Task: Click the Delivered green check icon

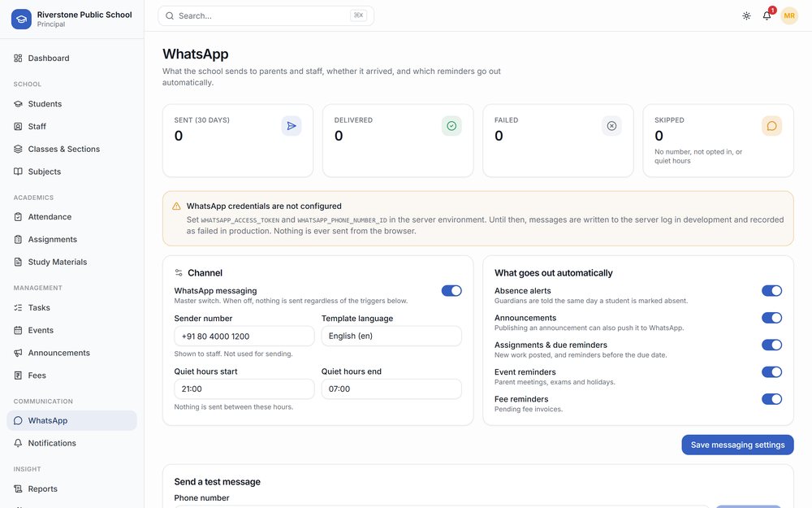Action: (x=451, y=126)
